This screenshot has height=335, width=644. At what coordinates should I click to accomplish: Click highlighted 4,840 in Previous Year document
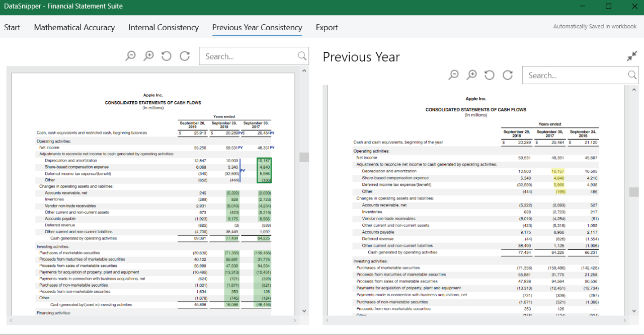559,178
